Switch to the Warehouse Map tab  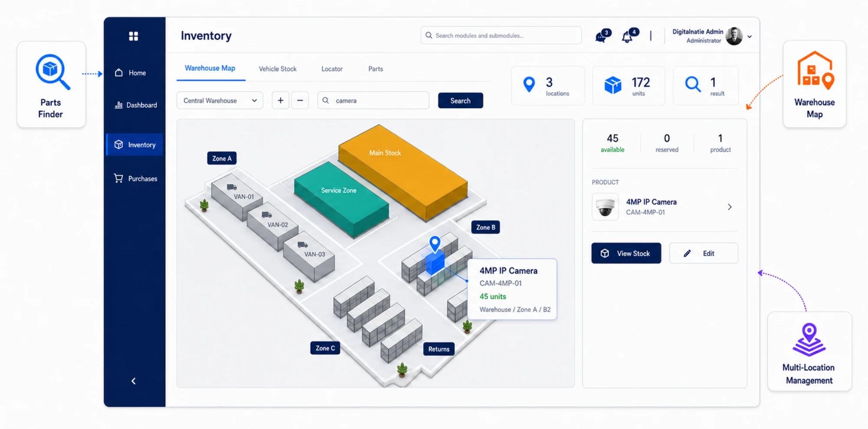[210, 68]
